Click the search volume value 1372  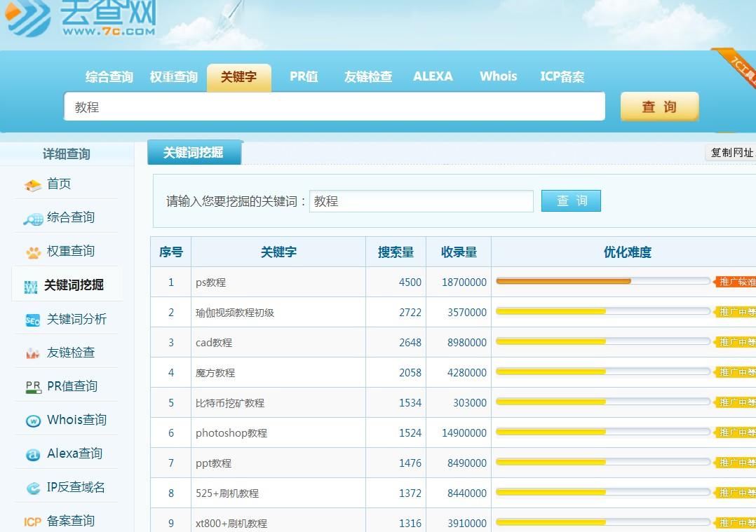pyautogui.click(x=410, y=493)
